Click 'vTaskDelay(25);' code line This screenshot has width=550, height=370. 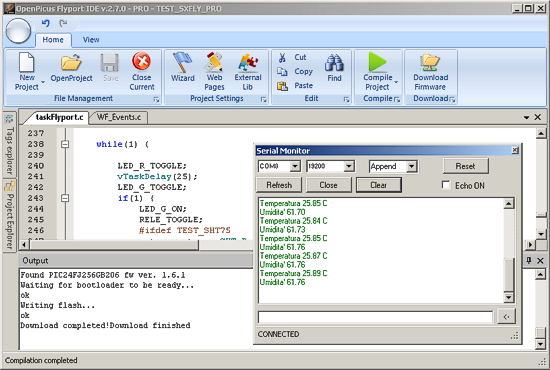pos(157,176)
